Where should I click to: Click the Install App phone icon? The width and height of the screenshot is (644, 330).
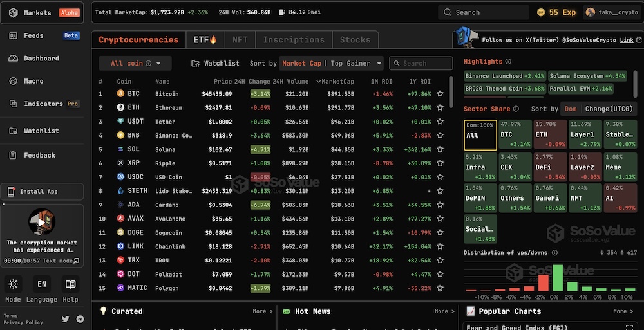pos(12,191)
